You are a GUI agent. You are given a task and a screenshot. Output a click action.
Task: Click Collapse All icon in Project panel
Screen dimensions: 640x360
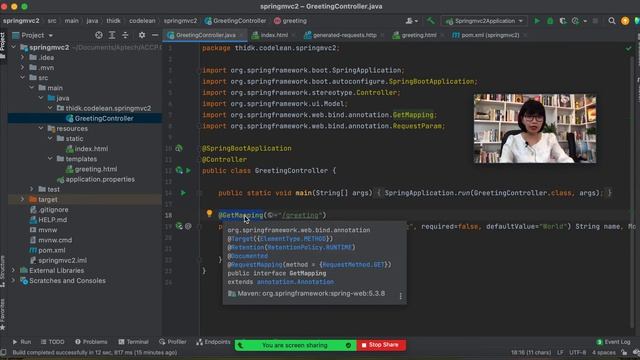coord(125,35)
